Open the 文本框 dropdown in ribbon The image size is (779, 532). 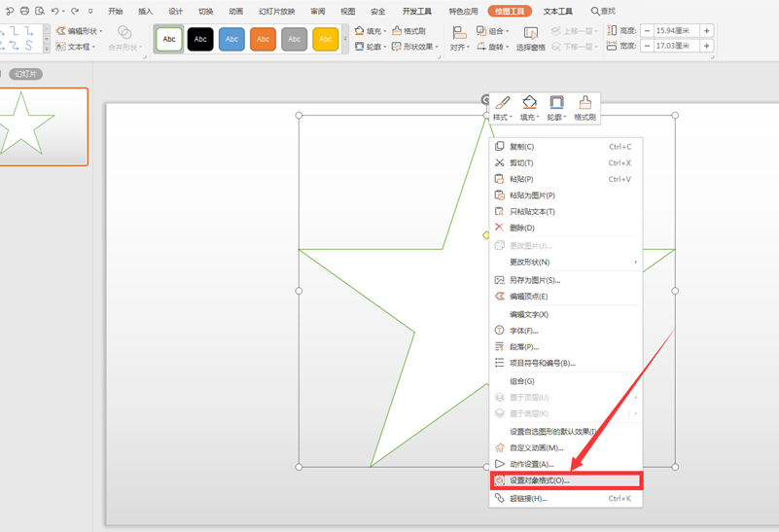76,47
